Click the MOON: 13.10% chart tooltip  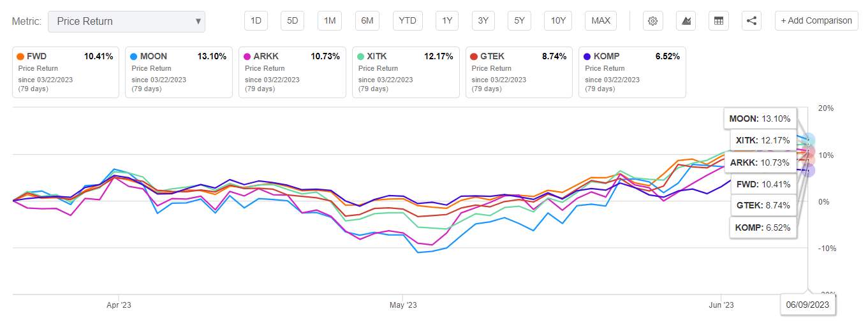[760, 119]
